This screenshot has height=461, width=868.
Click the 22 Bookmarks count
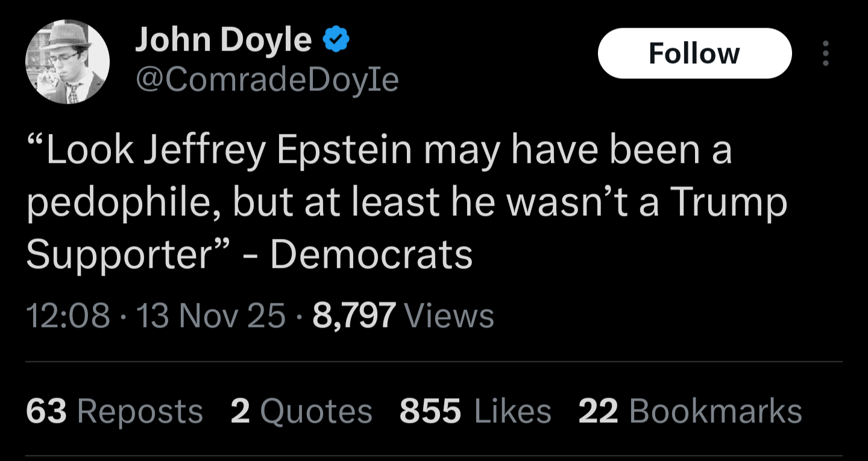(690, 412)
